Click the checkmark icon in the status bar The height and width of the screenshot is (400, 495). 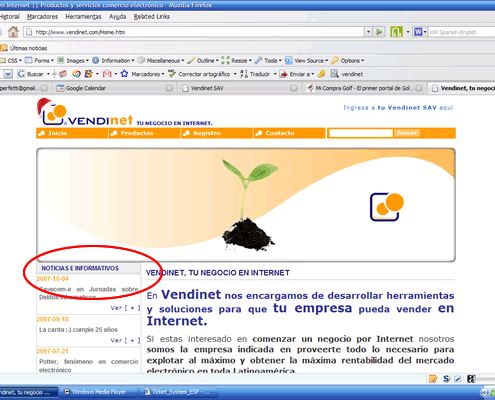(458, 379)
